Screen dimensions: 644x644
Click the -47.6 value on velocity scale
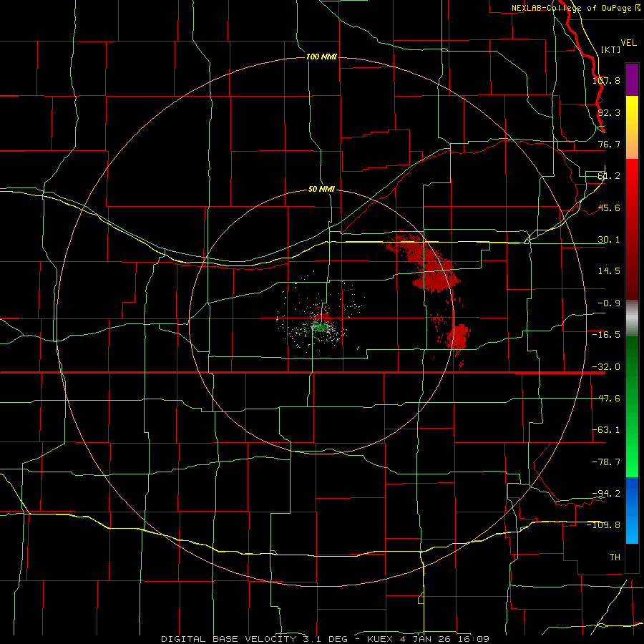tap(607, 399)
